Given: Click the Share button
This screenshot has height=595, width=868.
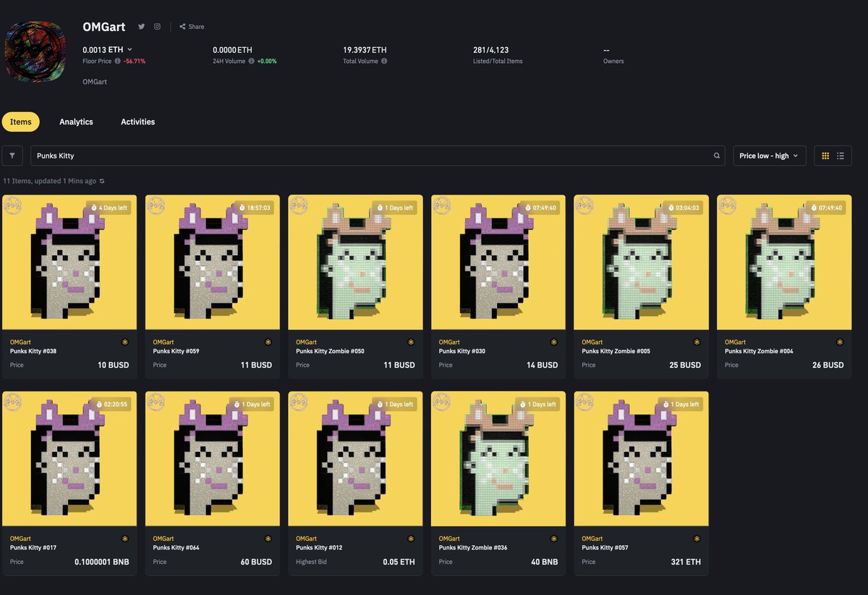Looking at the screenshot, I should [x=190, y=26].
